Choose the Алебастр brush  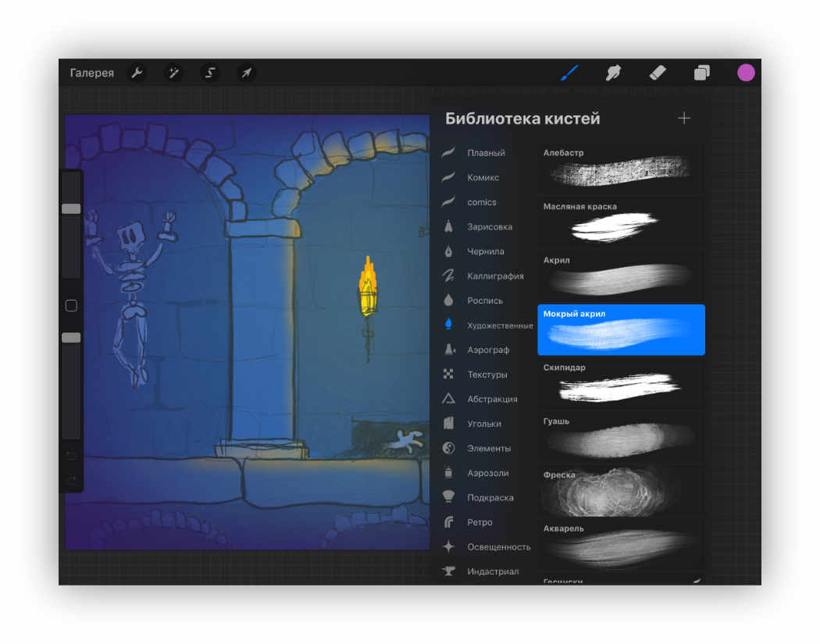coord(622,169)
